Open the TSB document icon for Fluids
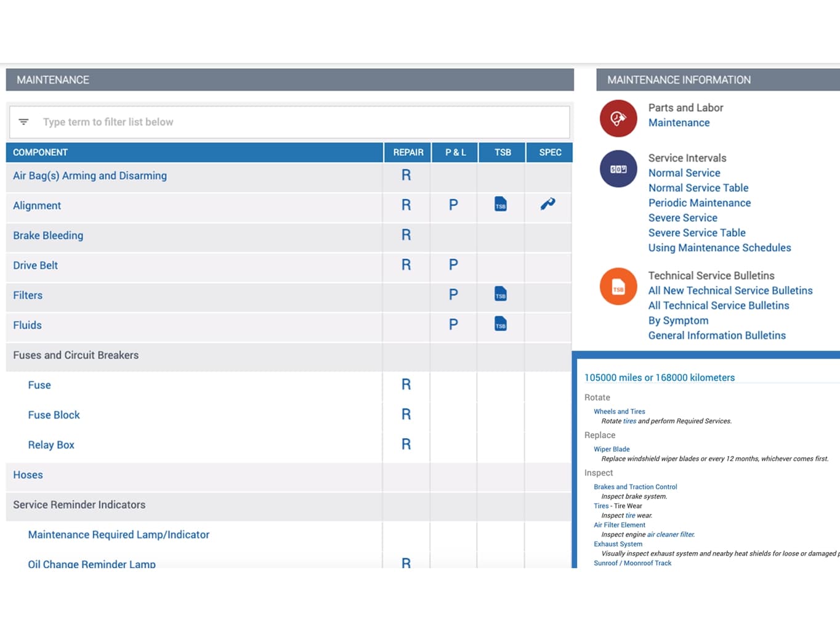 coord(501,324)
